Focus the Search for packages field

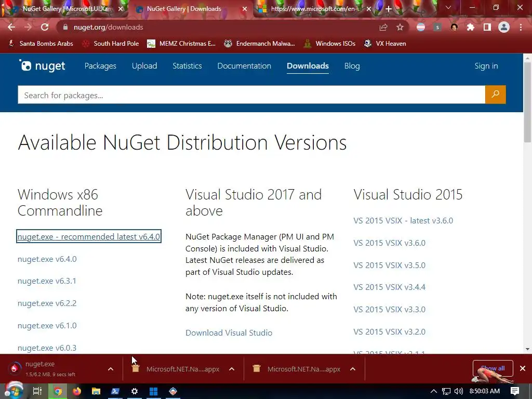251,95
